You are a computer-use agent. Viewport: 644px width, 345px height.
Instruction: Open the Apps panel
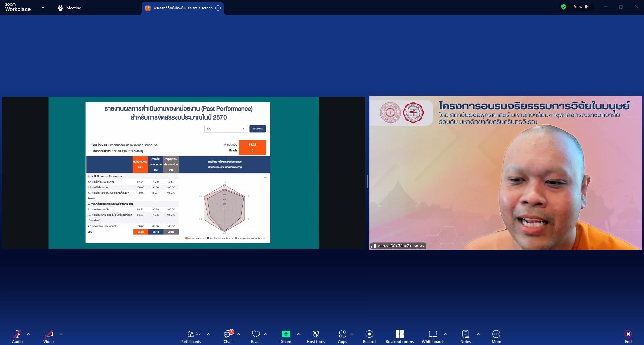(x=342, y=336)
